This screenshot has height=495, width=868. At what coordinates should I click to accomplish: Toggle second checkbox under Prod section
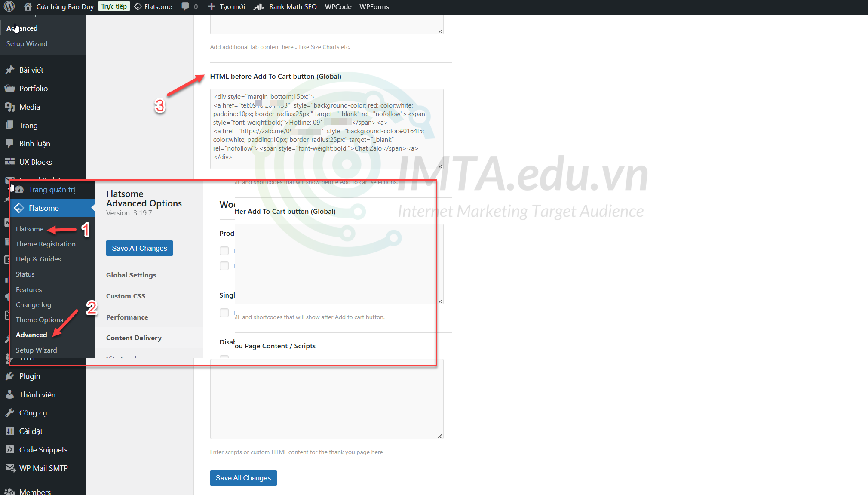(x=224, y=265)
